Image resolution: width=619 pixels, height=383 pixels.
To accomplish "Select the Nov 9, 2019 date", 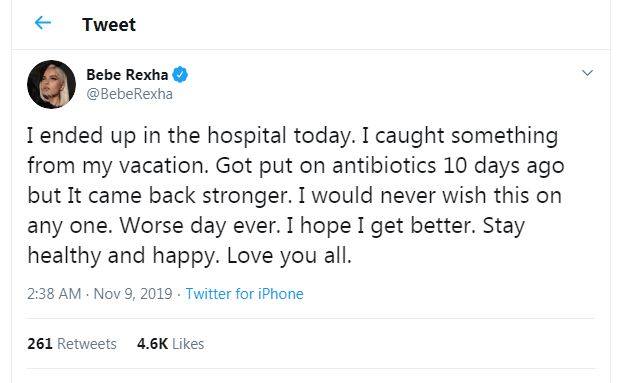I will point(133,294).
